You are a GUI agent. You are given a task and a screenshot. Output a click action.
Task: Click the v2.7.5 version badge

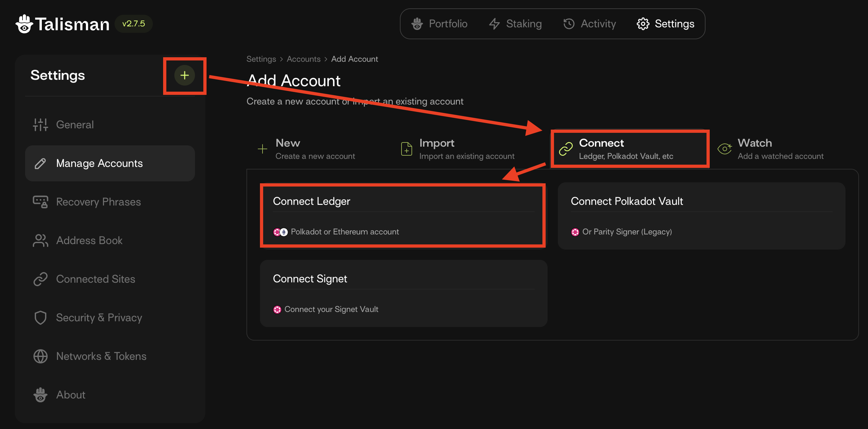pos(134,24)
